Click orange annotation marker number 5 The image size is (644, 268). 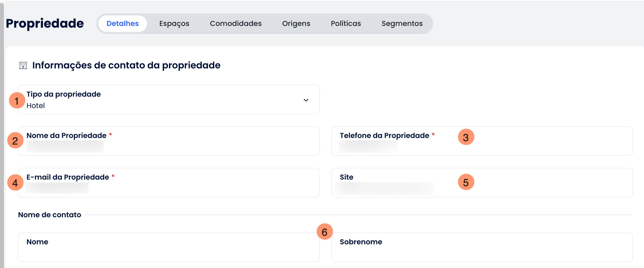click(x=466, y=182)
